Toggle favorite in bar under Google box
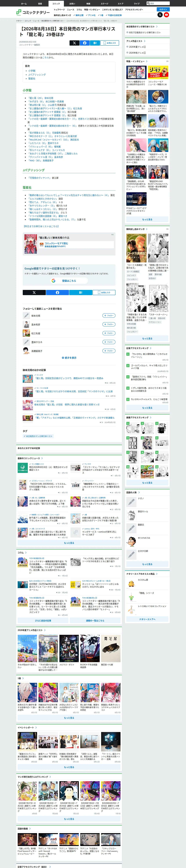 coord(104,293)
